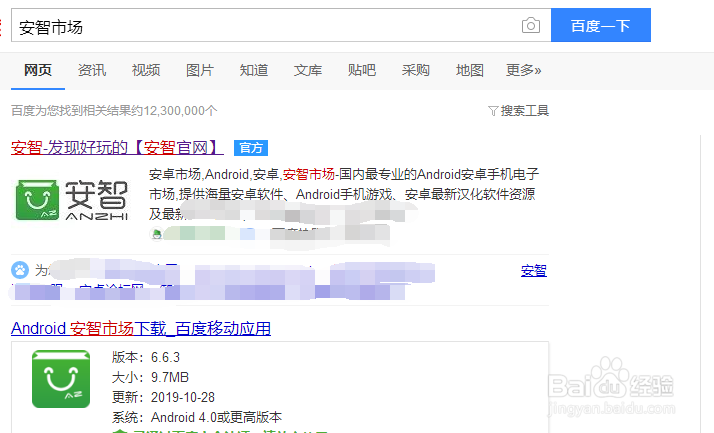Select the 采购 tab
714x433 pixels.
click(x=416, y=70)
